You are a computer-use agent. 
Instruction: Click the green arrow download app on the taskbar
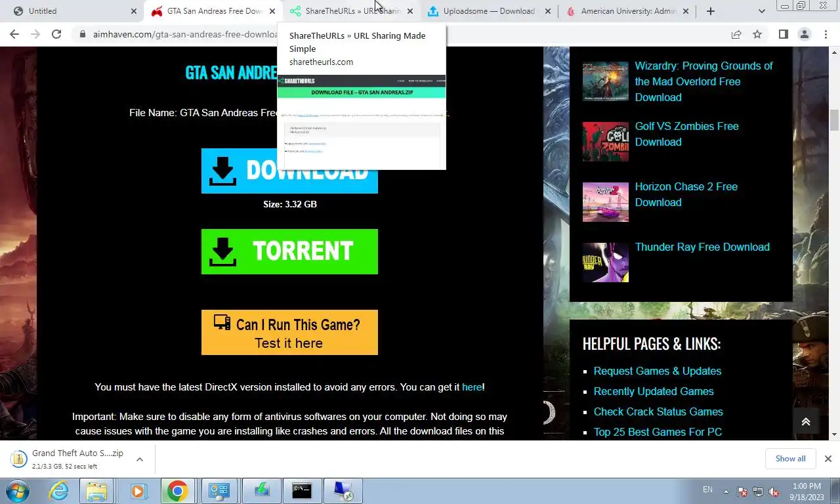pyautogui.click(x=261, y=491)
